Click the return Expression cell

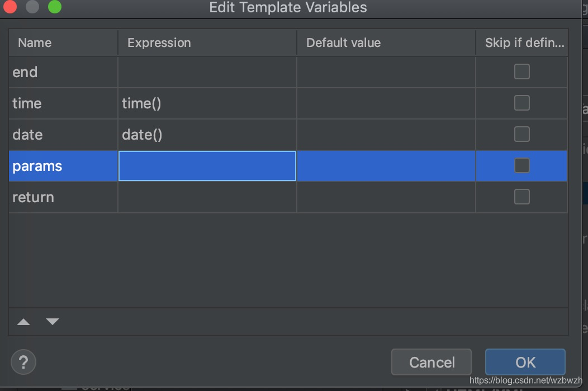(x=207, y=197)
